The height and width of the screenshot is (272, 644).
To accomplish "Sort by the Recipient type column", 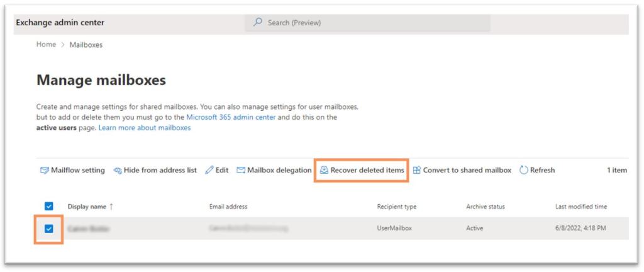I will [397, 207].
